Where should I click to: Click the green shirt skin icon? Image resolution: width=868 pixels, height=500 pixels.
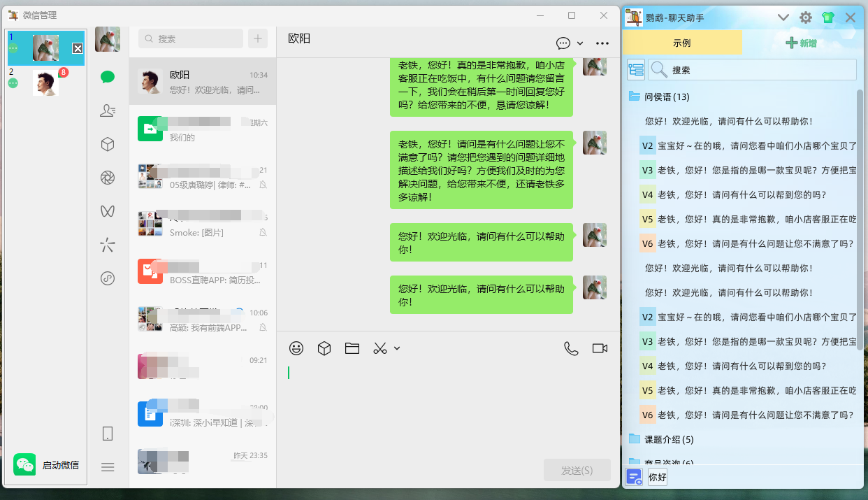[x=827, y=17]
